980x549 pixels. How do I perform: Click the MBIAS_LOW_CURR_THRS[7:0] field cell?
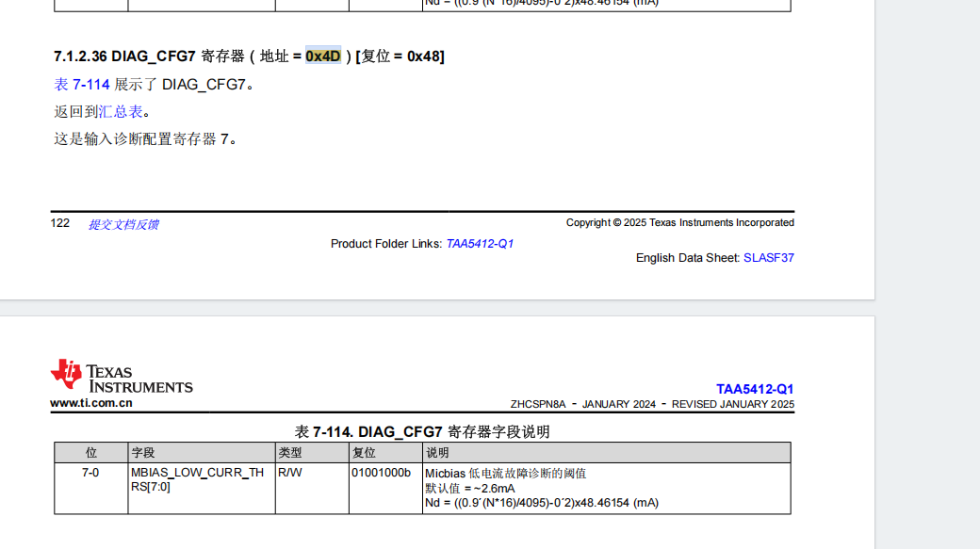click(x=202, y=489)
